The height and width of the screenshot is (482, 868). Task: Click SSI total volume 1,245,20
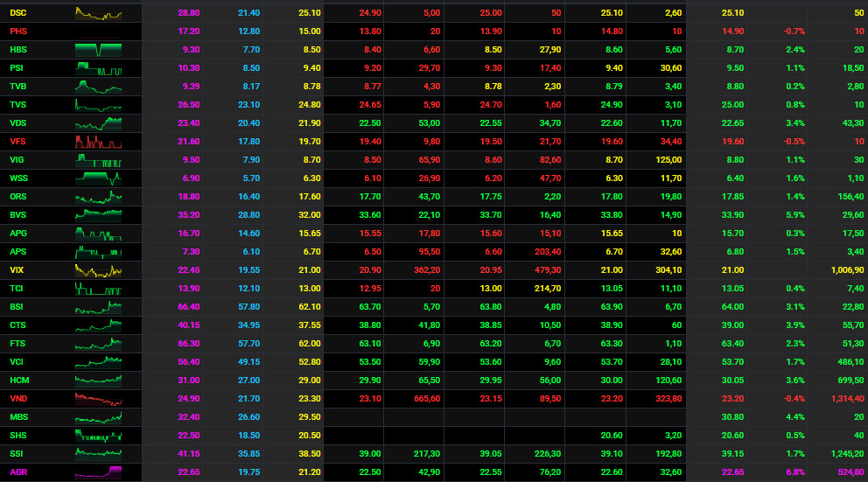pyautogui.click(x=848, y=454)
